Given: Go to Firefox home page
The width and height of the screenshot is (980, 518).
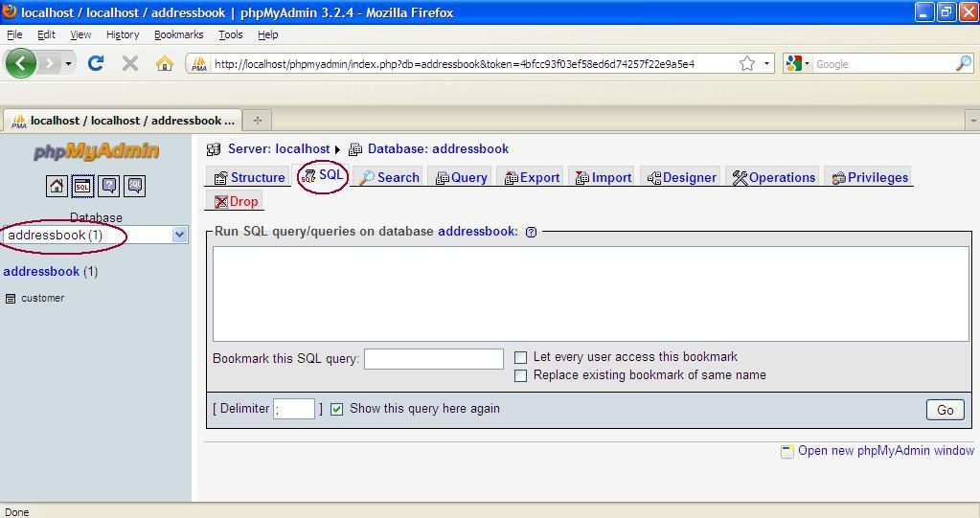Looking at the screenshot, I should tap(165, 63).
